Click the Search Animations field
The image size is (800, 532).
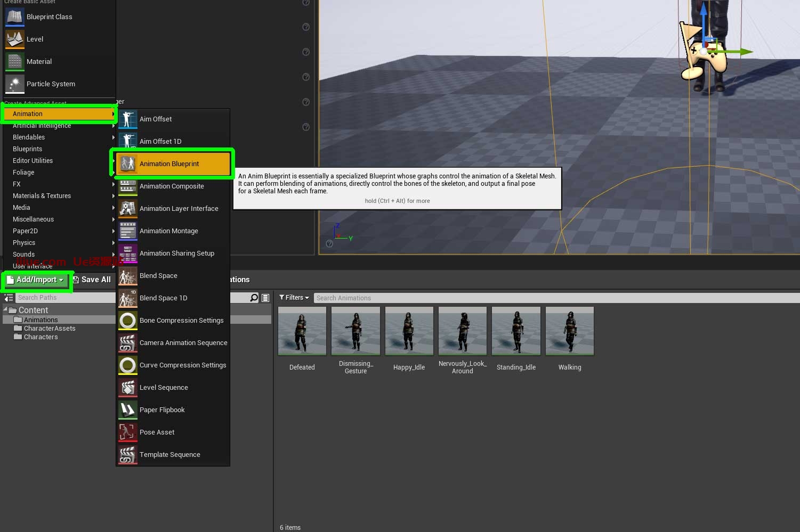[x=554, y=298]
